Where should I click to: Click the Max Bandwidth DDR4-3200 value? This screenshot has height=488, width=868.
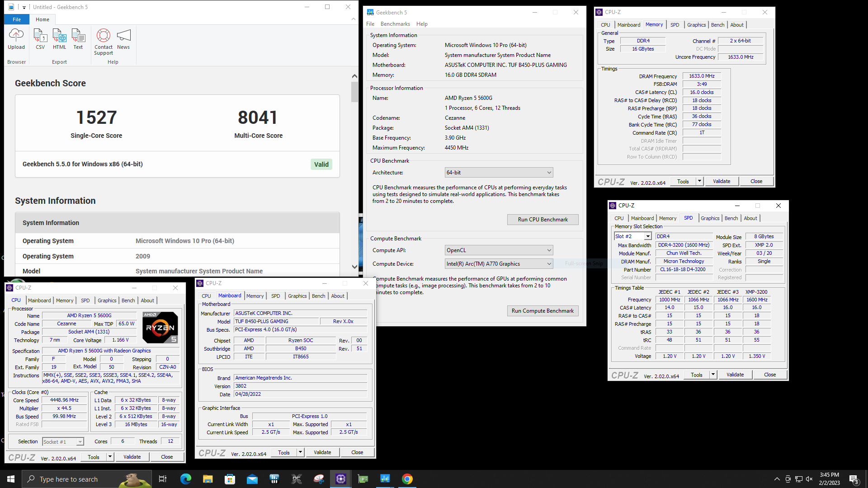[x=684, y=245]
